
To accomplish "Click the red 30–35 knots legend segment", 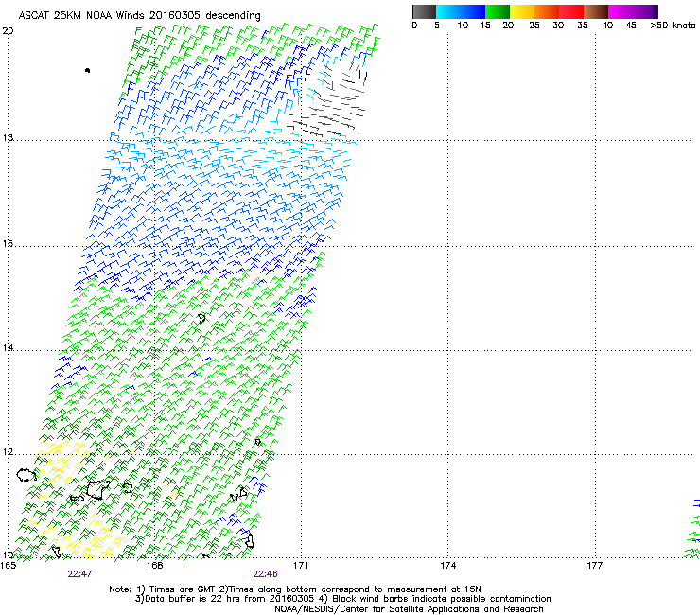I will [x=571, y=11].
